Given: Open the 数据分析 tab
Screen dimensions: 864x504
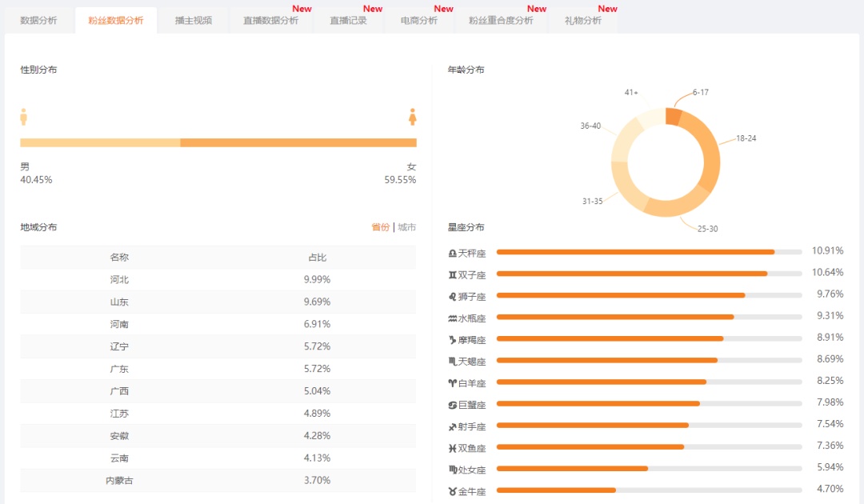Looking at the screenshot, I should click(x=38, y=20).
